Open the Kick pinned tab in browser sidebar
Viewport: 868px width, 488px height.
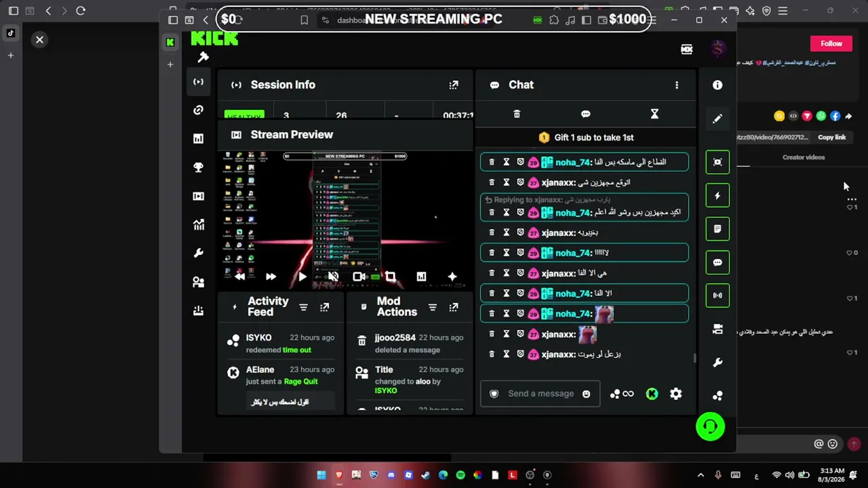pos(170,42)
